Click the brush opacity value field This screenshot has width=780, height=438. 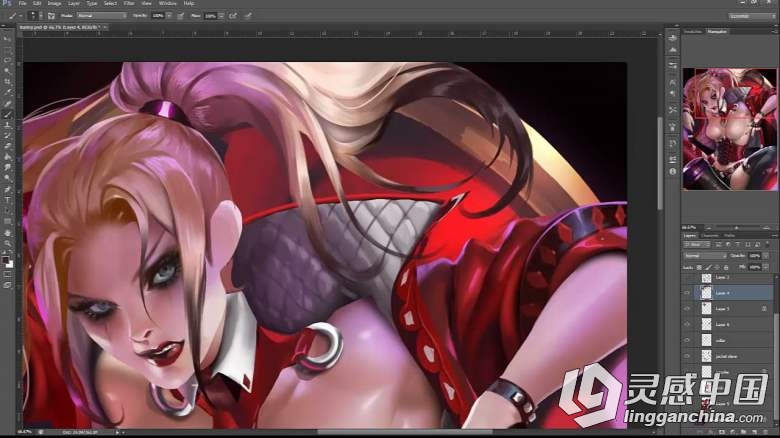pyautogui.click(x=158, y=16)
